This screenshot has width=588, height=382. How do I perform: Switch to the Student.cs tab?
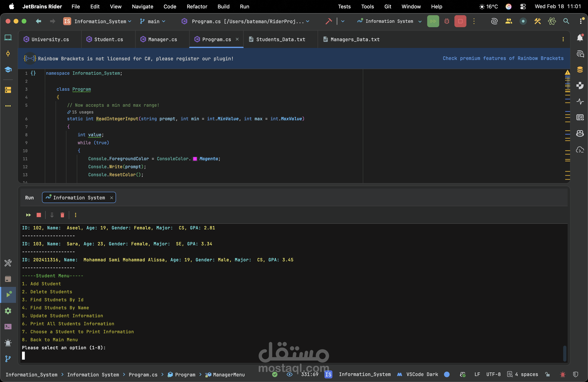(108, 40)
